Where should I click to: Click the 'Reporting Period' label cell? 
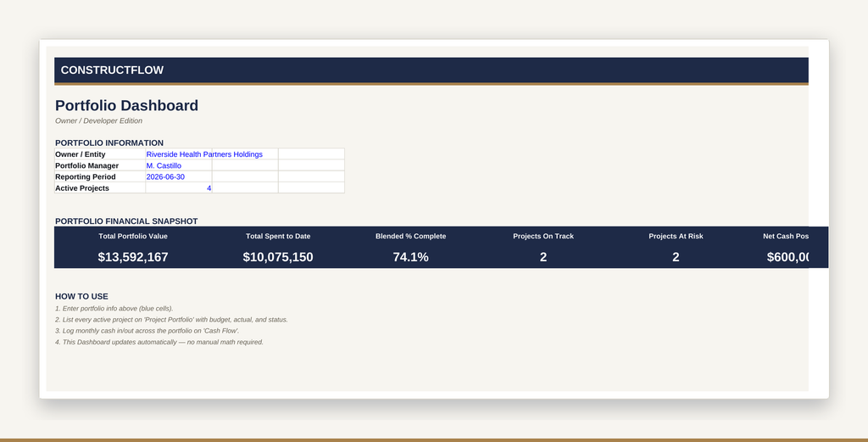click(100, 176)
